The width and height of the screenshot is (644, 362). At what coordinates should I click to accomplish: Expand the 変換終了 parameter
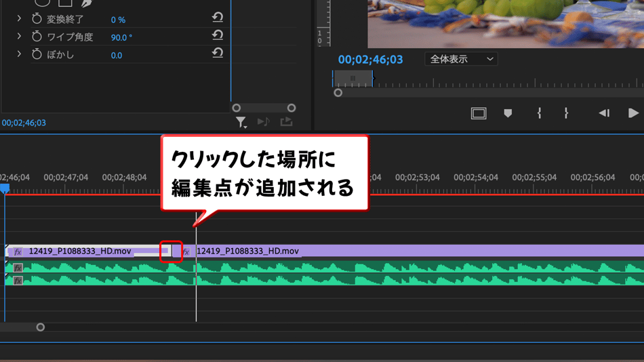coord(19,18)
